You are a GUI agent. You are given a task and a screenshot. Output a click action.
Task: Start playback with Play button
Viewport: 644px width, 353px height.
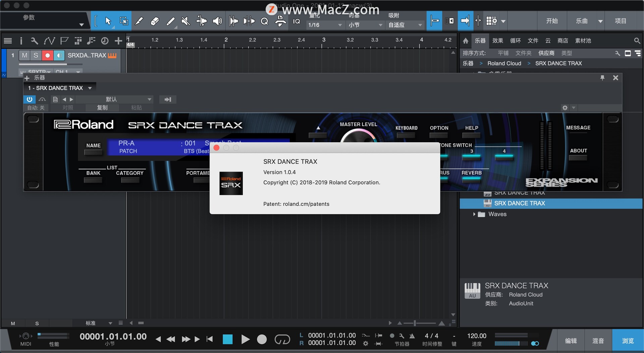(x=245, y=339)
